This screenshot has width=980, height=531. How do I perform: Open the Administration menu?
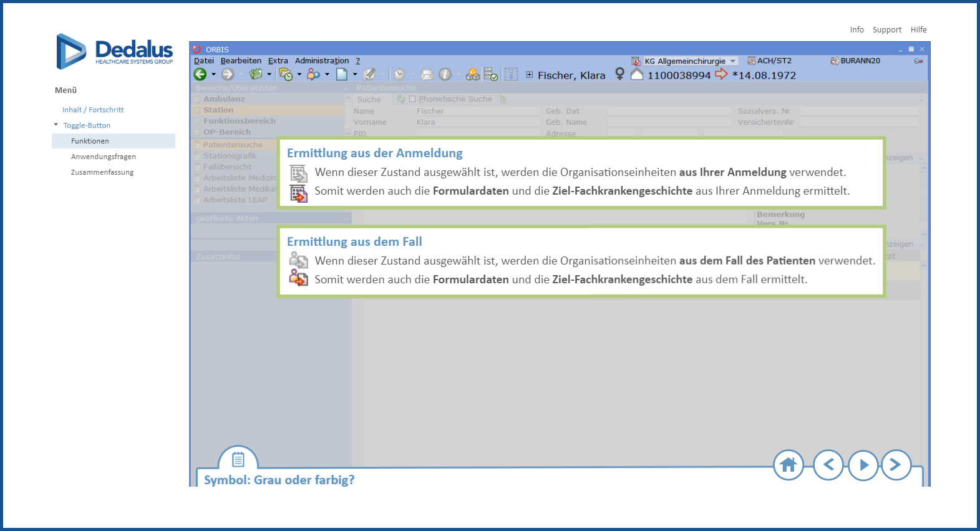click(321, 61)
